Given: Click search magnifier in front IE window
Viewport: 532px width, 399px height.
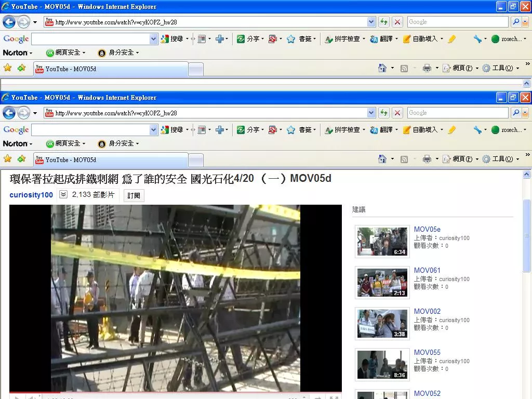Looking at the screenshot, I should (x=516, y=113).
